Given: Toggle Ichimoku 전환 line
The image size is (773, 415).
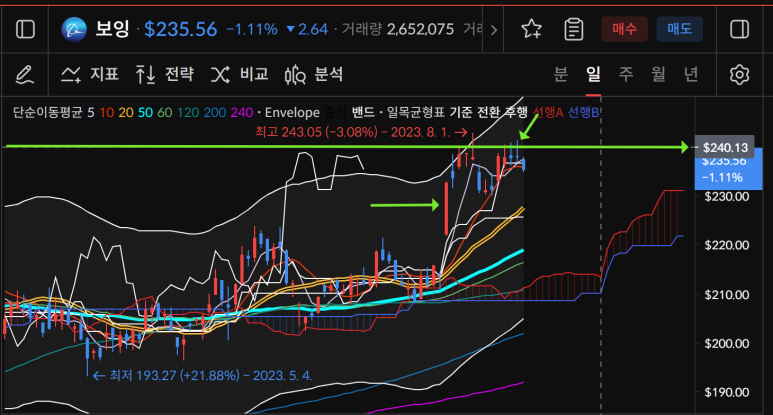Looking at the screenshot, I should (488, 112).
